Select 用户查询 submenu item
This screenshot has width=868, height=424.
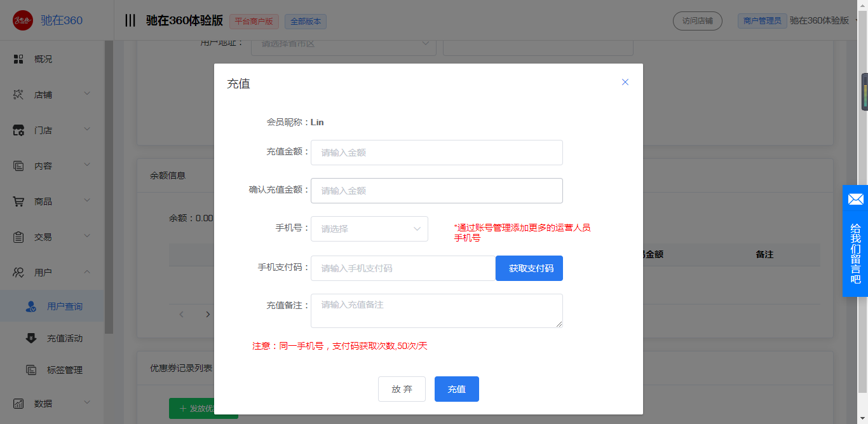click(x=52, y=306)
